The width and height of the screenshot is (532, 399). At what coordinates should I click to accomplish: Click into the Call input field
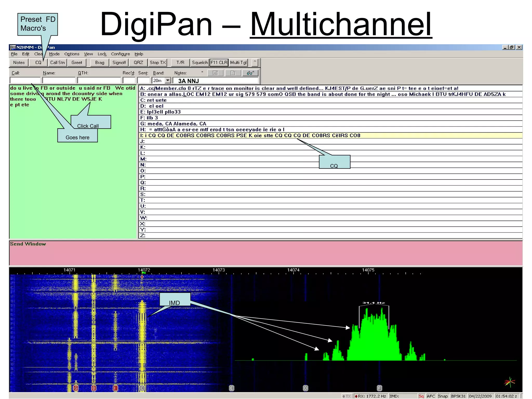[x=25, y=81]
